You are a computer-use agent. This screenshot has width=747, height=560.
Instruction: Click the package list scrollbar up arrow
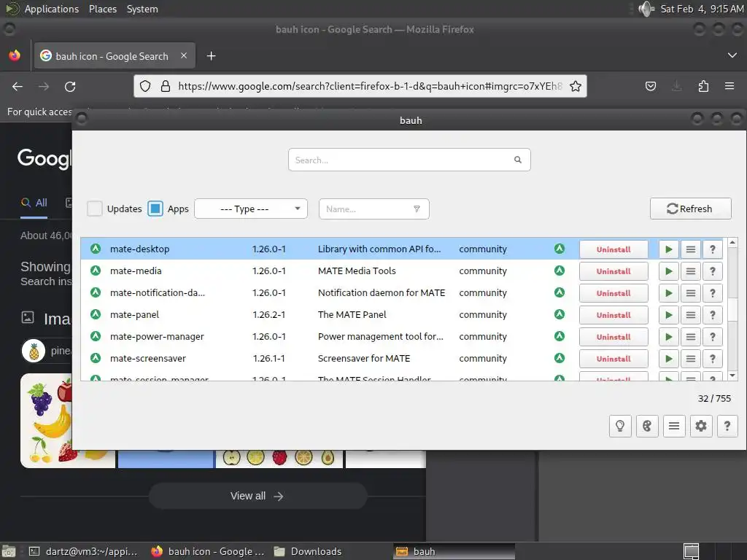732,242
